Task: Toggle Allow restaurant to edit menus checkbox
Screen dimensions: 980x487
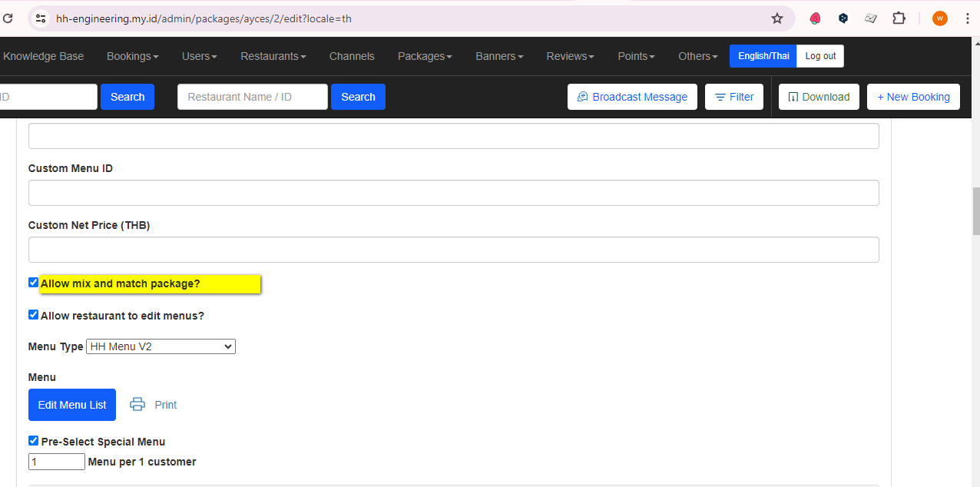Action: point(34,315)
